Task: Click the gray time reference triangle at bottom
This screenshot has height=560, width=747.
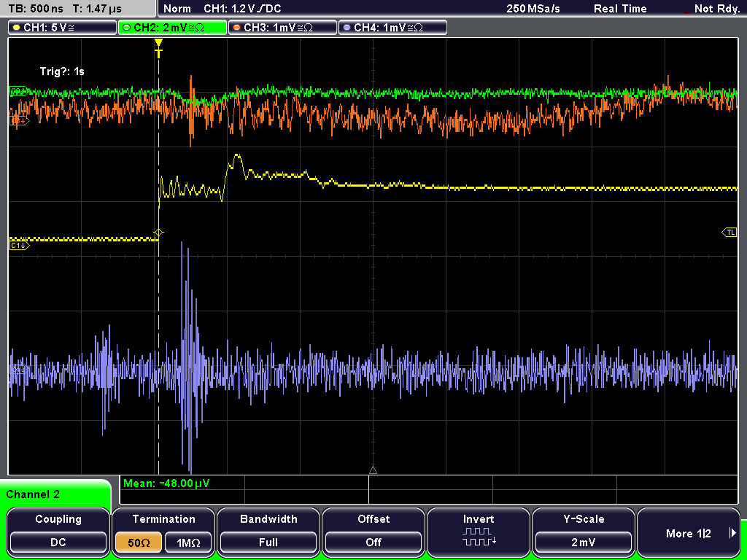Action: [373, 470]
